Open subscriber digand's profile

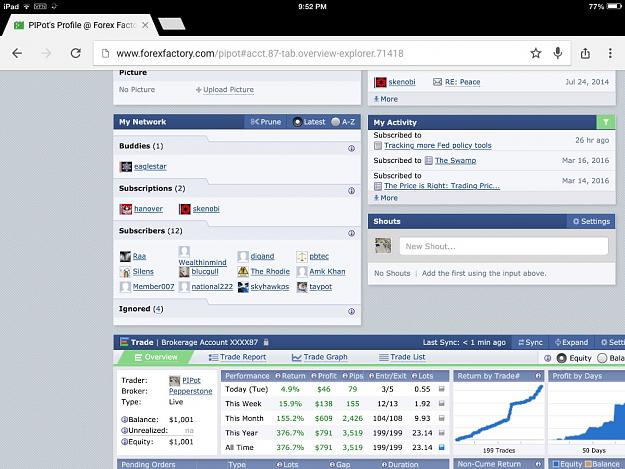pyautogui.click(x=262, y=256)
